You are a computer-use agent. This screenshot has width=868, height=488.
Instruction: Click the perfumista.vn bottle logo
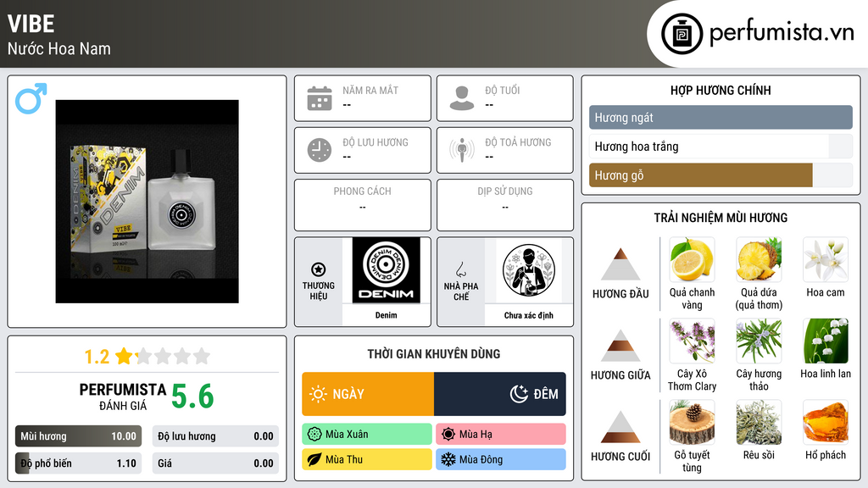(682, 34)
